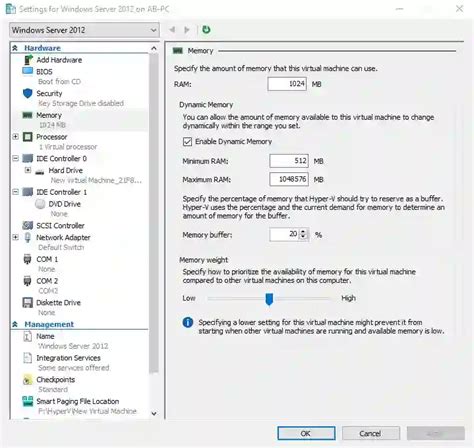Click the IDE Controller 0 icon
The width and height of the screenshot is (474, 448).
click(x=28, y=158)
